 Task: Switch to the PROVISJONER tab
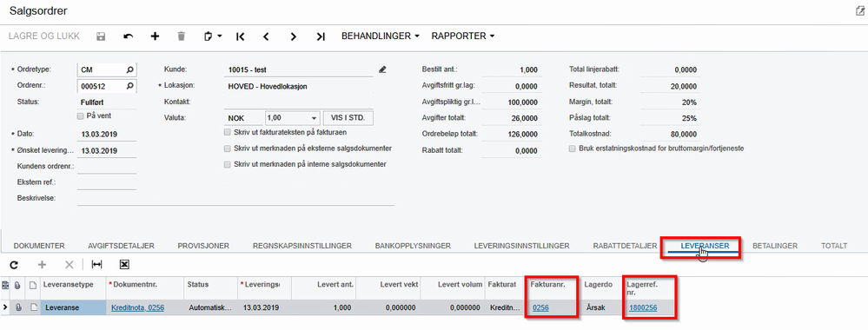203,246
